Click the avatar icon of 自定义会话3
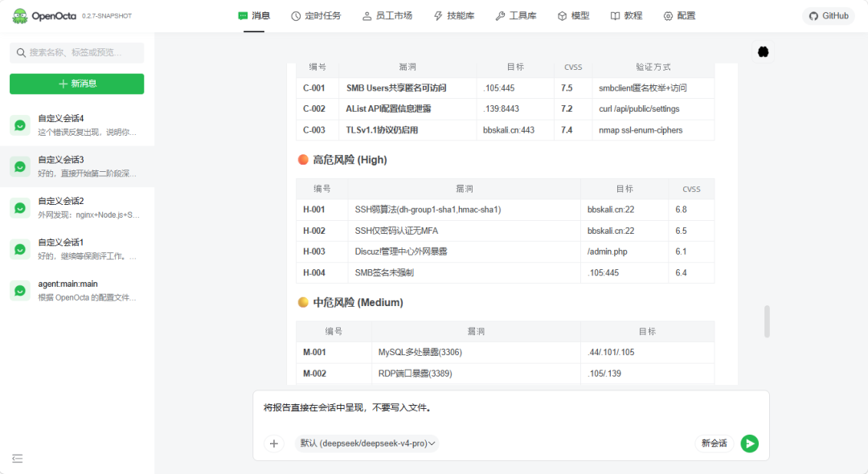 click(20, 166)
